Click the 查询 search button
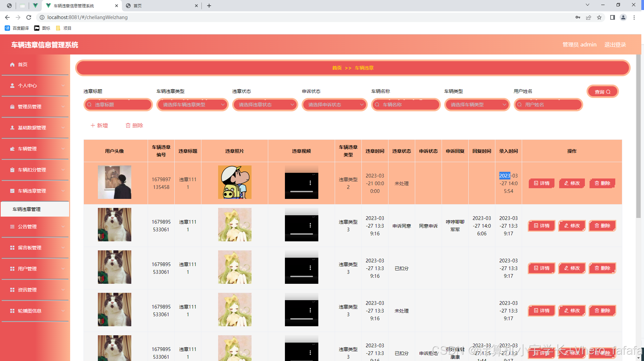 602,92
